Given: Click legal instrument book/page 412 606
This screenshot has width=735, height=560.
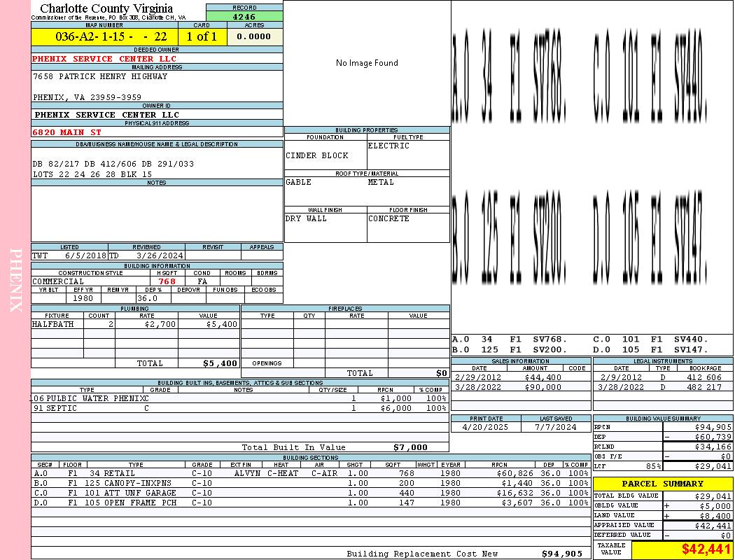Looking at the screenshot, I should tap(703, 377).
